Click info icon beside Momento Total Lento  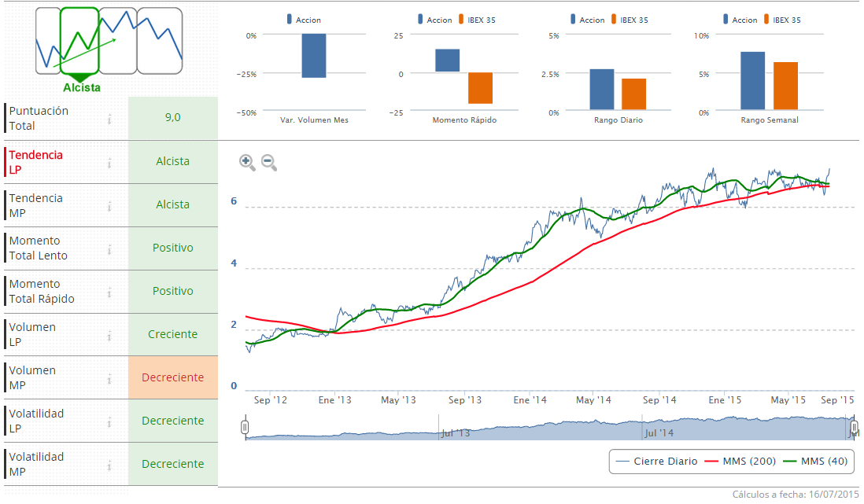coord(109,249)
